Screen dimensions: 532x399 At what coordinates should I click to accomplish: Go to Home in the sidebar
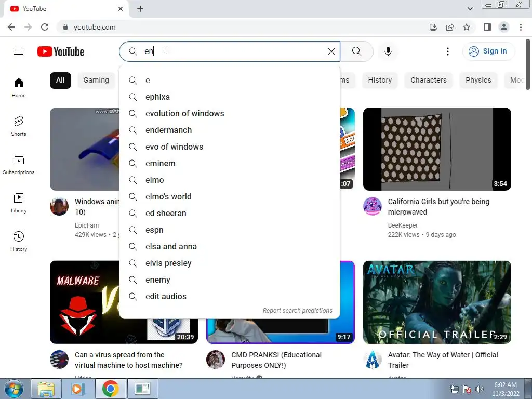click(x=19, y=87)
